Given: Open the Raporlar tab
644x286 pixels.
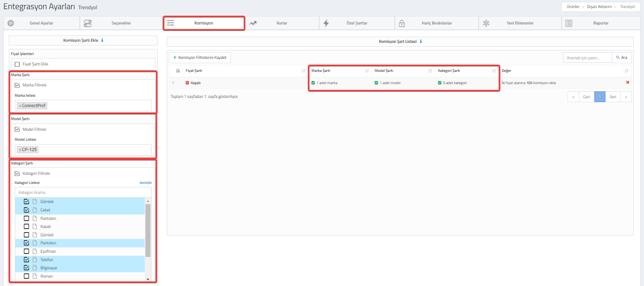Looking at the screenshot, I should 601,23.
